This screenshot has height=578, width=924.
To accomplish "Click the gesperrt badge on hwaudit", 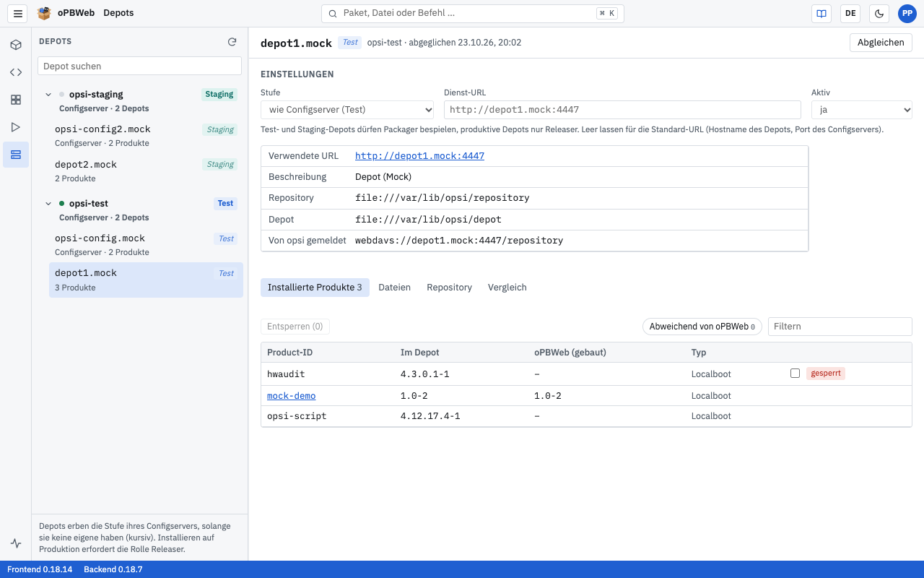I will [x=826, y=374].
